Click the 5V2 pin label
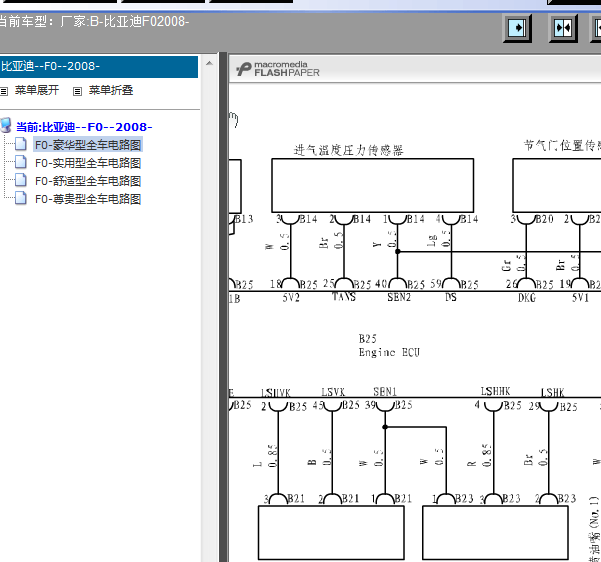The height and width of the screenshot is (562, 601). [x=291, y=297]
